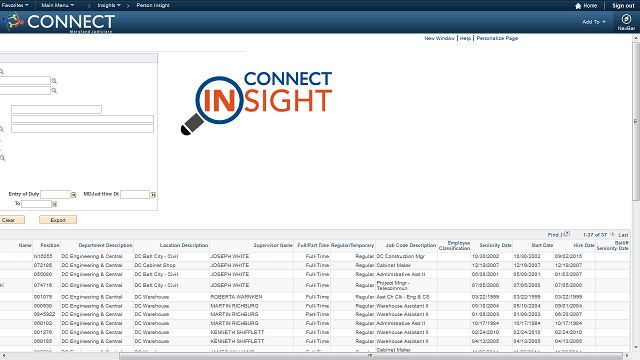Click the horizontal scrollbar thumb at the bottom
Screen dimensions: 640x360
370,356
